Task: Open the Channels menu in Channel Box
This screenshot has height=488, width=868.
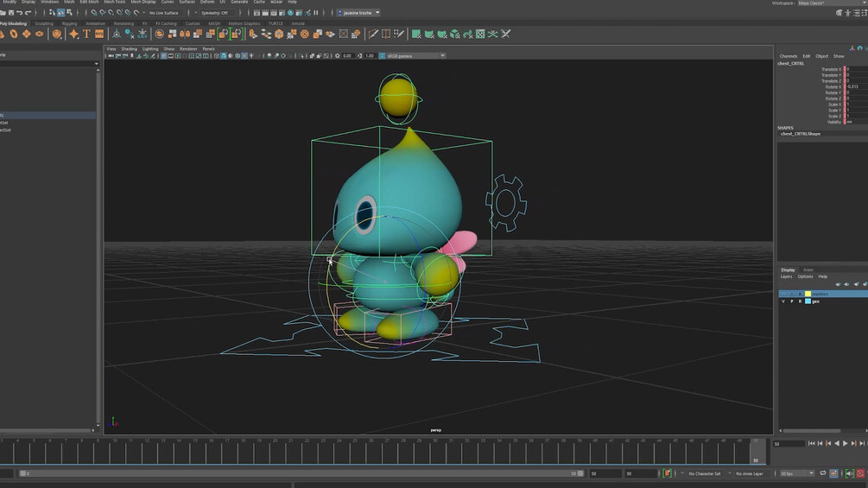Action: 789,56
